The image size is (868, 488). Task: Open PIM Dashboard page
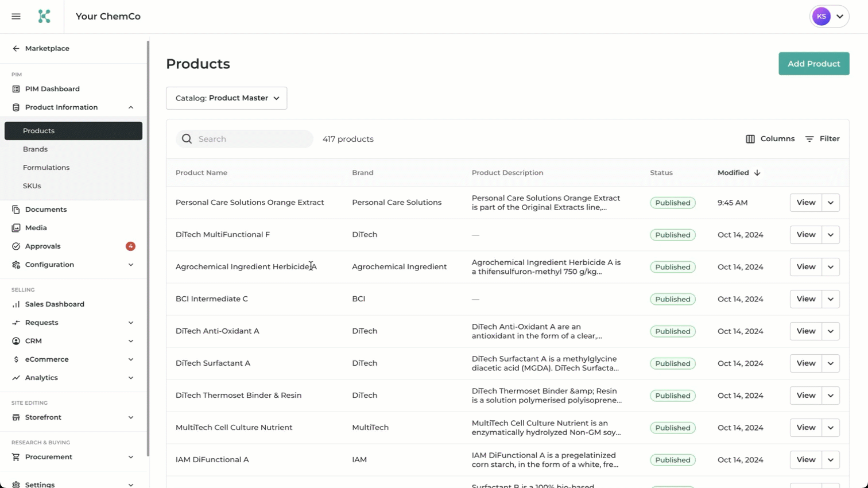(52, 89)
